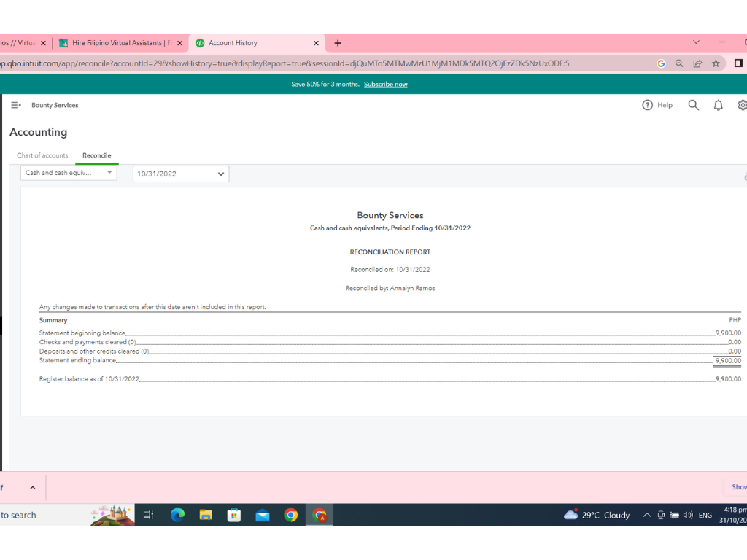Image resolution: width=747 pixels, height=560 pixels.
Task: Open a new browser tab
Action: pos(338,43)
